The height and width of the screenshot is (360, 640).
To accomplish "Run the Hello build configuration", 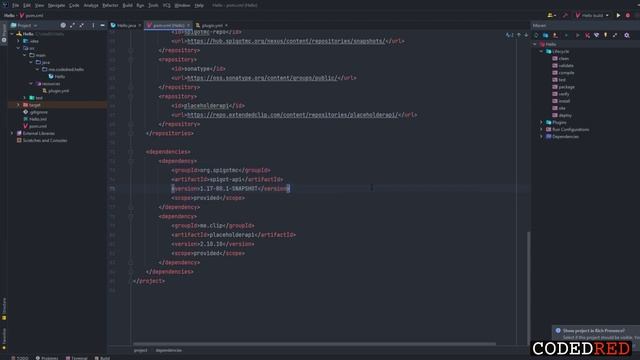I will (618, 15).
